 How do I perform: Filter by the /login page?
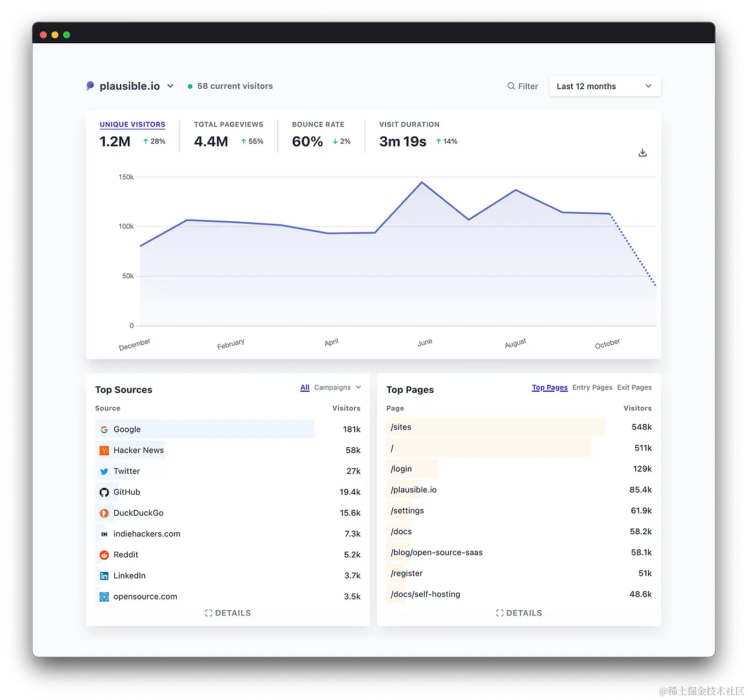(401, 469)
